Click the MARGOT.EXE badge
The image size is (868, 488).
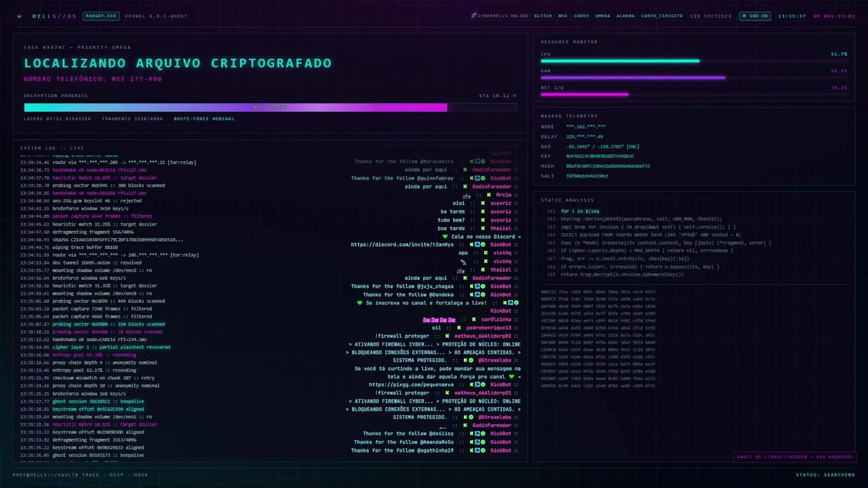[x=101, y=16]
